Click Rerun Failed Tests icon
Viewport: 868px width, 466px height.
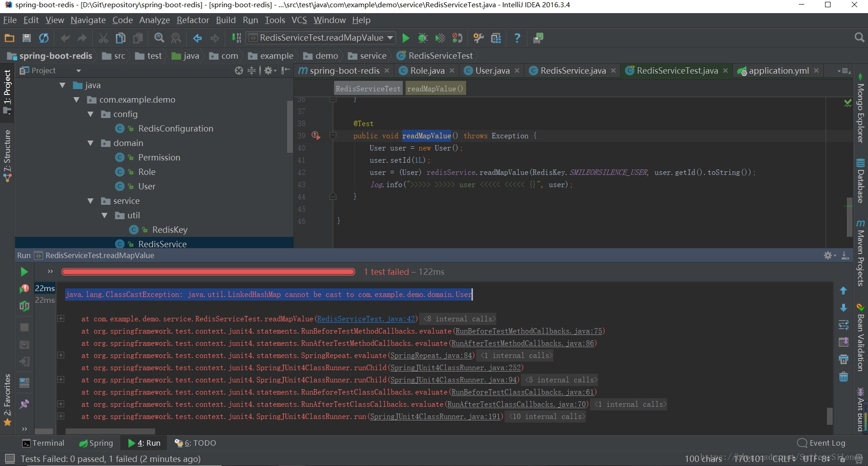click(x=24, y=289)
